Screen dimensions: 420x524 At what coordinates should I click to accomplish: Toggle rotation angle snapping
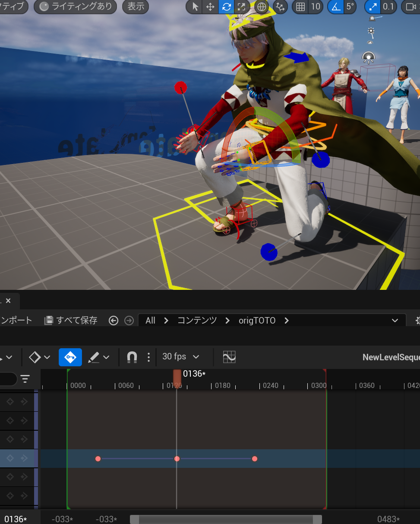[x=335, y=6]
